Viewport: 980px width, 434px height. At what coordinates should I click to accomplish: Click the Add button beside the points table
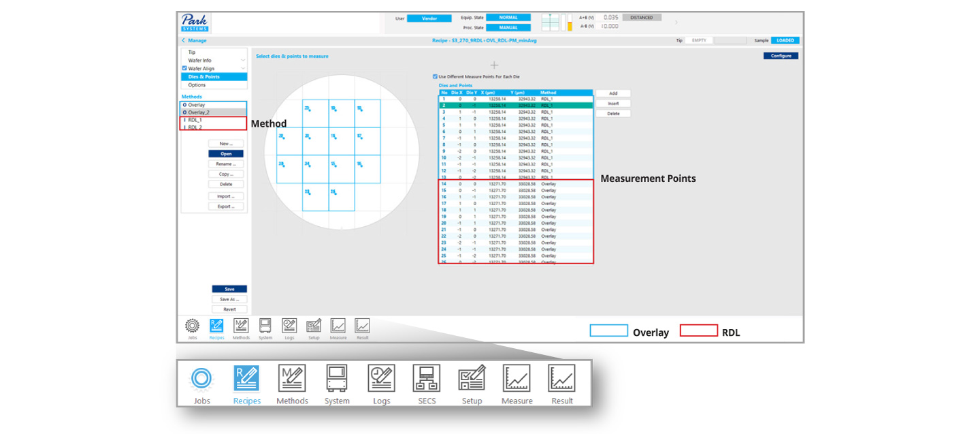[x=613, y=93]
